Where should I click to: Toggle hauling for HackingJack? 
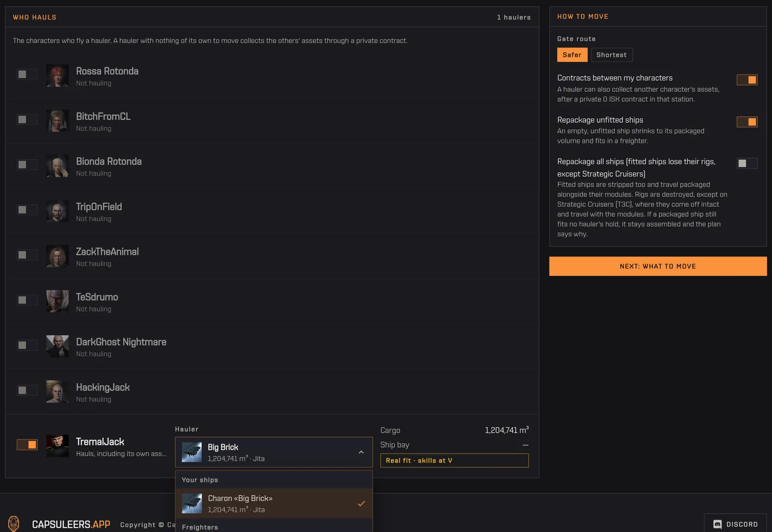click(27, 390)
